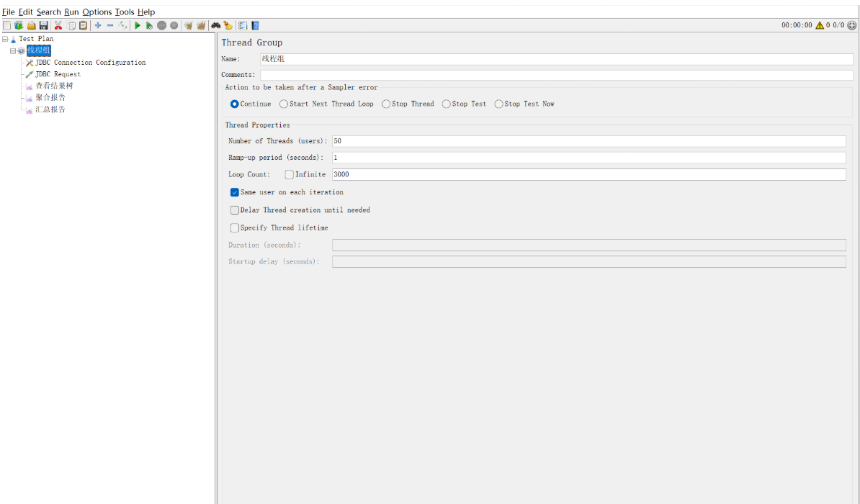Open the Edit menu

coord(26,12)
